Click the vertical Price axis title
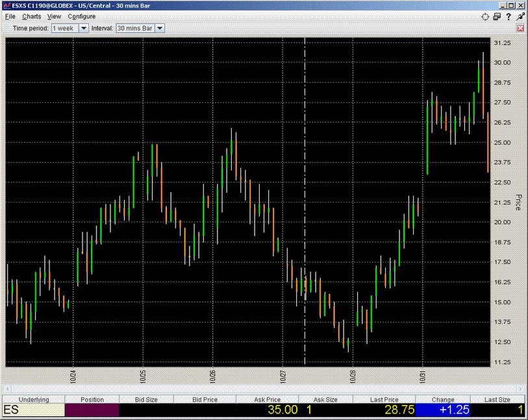 518,203
